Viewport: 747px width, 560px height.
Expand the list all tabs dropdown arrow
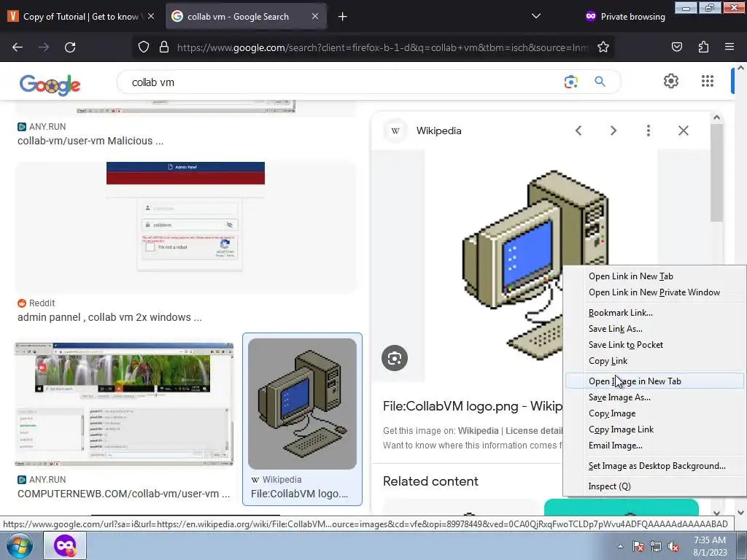pos(536,16)
